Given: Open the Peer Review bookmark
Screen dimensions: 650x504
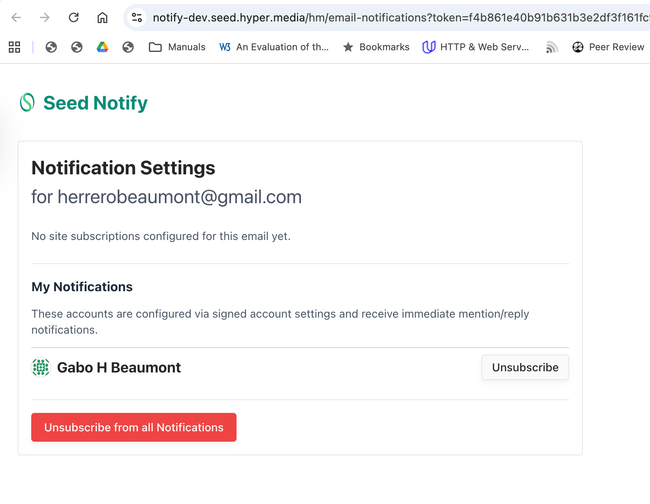Looking at the screenshot, I should pyautogui.click(x=607, y=47).
